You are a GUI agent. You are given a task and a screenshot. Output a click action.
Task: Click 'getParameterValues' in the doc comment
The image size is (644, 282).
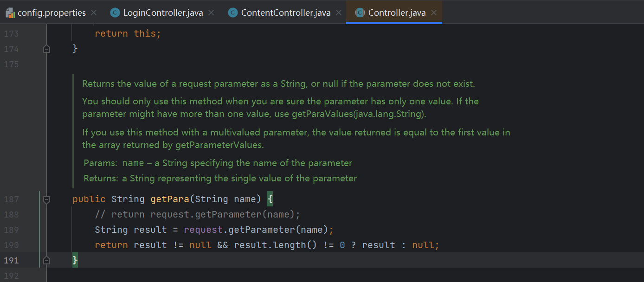point(218,145)
